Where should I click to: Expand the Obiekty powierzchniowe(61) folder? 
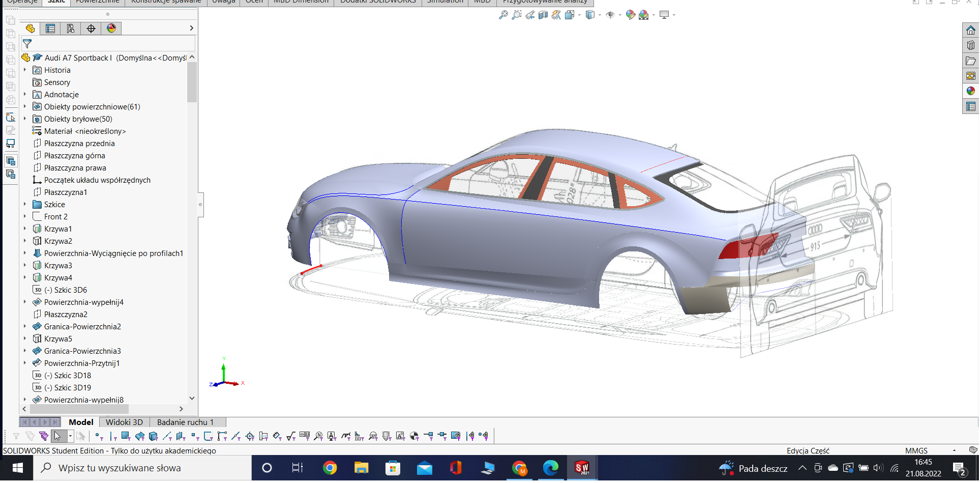coord(24,106)
